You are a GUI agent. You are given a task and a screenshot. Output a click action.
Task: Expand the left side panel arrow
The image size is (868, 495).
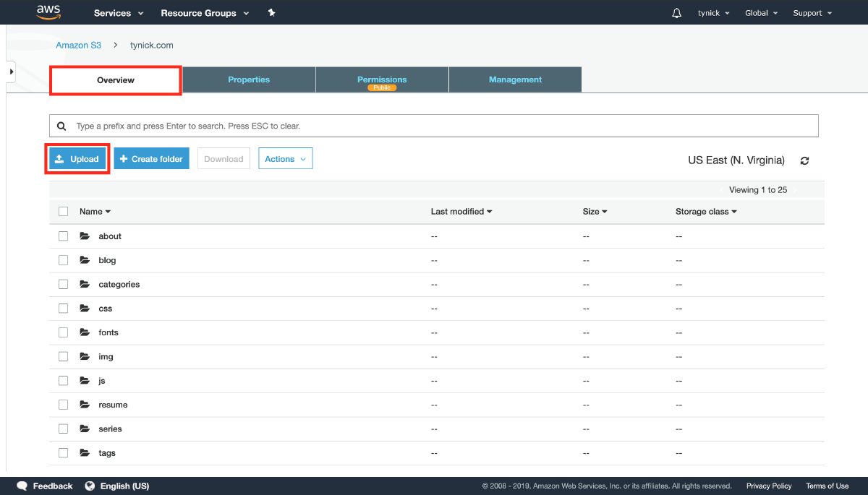pyautogui.click(x=11, y=72)
